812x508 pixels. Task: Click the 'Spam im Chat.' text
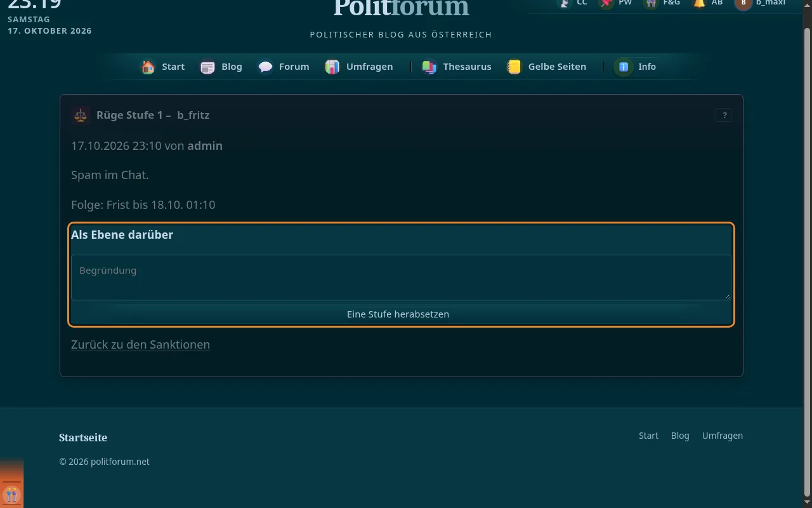(110, 175)
